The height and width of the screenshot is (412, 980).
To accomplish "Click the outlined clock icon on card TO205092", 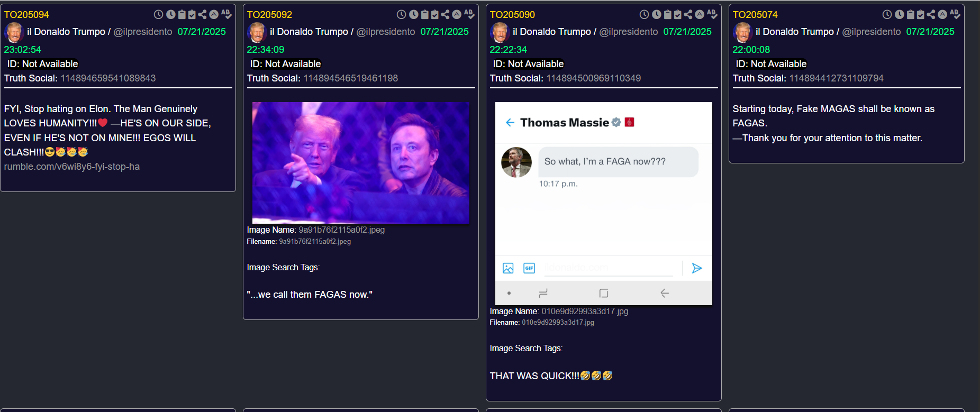I will pos(401,14).
